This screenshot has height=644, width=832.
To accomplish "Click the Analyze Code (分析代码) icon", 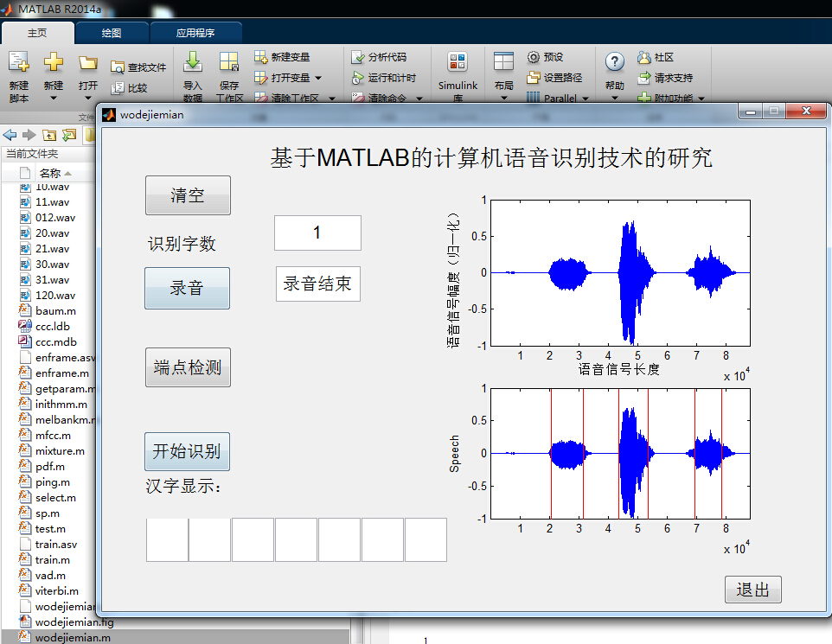I will [358, 57].
